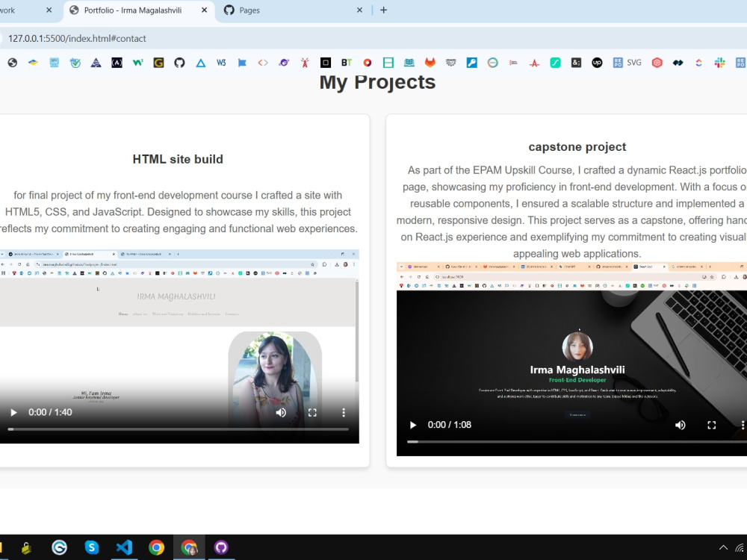
Task: Play the capstone project video
Action: pos(413,425)
